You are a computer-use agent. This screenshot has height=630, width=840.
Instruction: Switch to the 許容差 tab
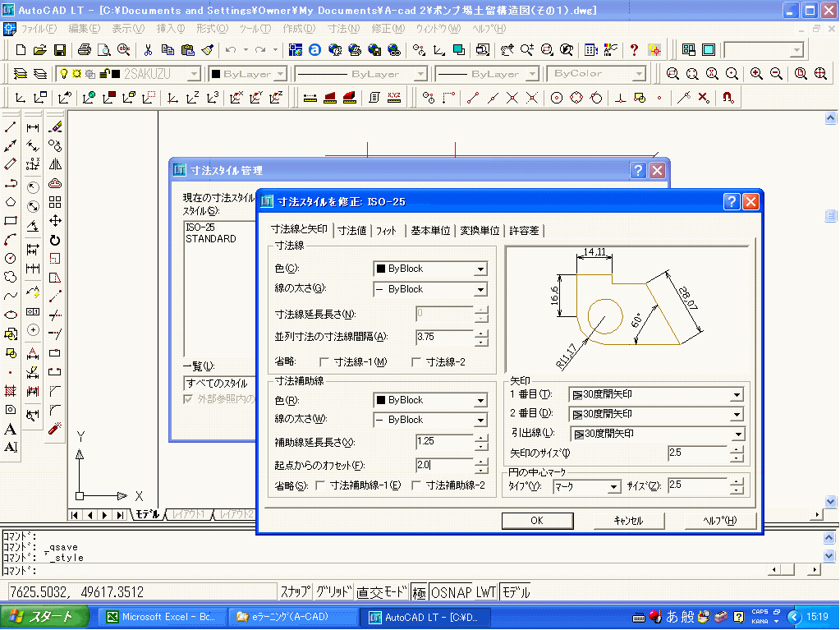point(524,231)
